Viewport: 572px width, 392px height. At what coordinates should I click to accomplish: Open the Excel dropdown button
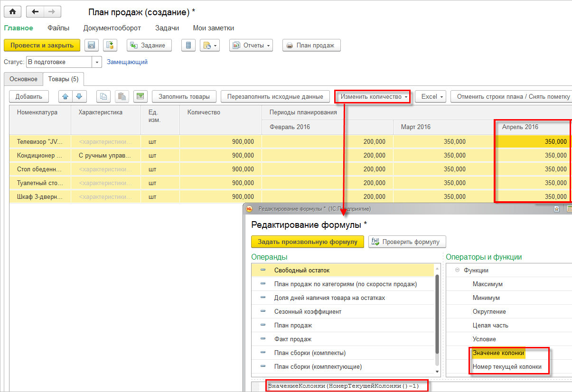coord(431,96)
